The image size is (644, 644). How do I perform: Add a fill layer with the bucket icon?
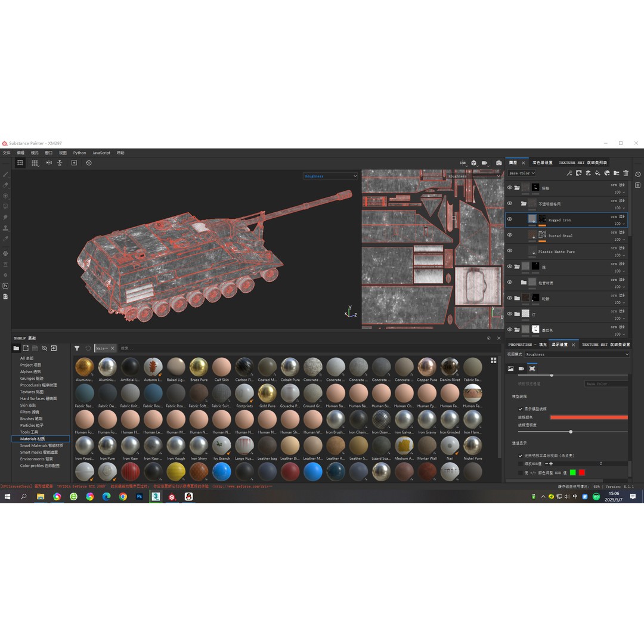click(597, 174)
